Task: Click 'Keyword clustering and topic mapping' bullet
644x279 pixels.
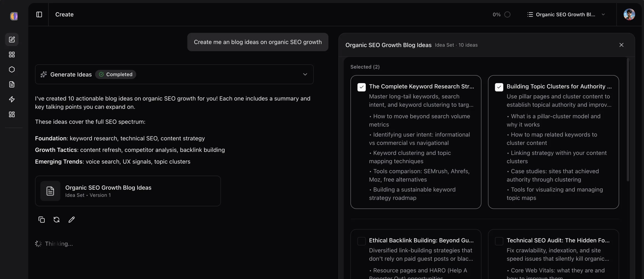Action: tap(410, 157)
